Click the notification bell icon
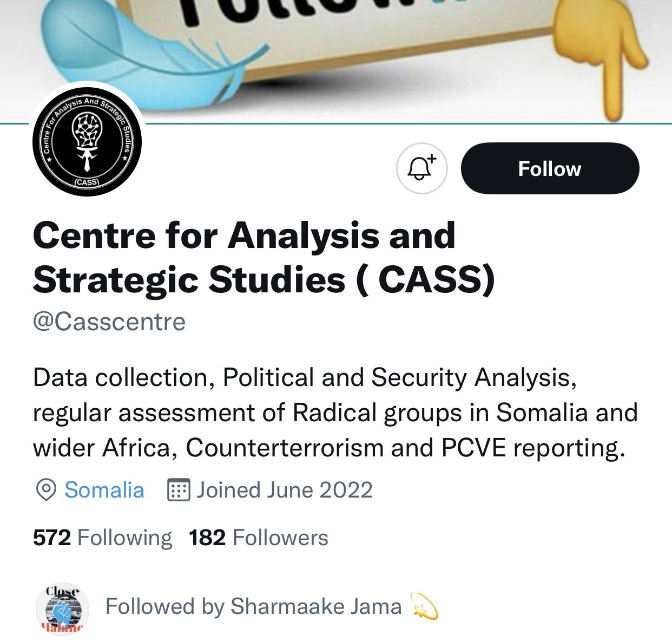The image size is (672, 641). point(422,168)
